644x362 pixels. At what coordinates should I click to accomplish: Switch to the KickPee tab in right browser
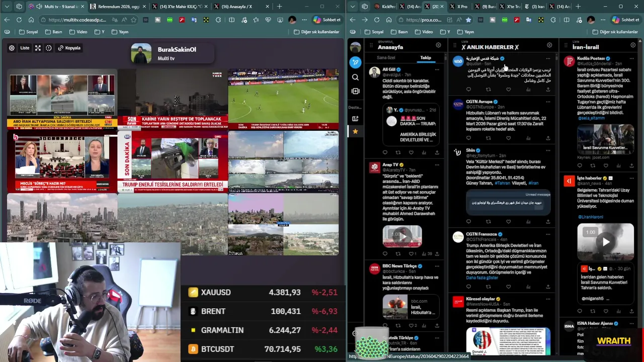click(385, 7)
